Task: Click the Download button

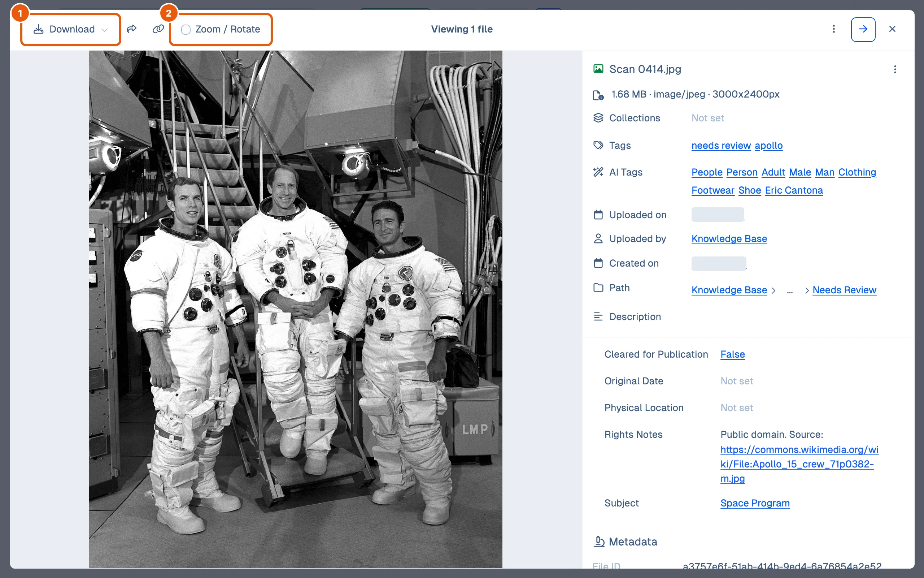Action: [71, 29]
